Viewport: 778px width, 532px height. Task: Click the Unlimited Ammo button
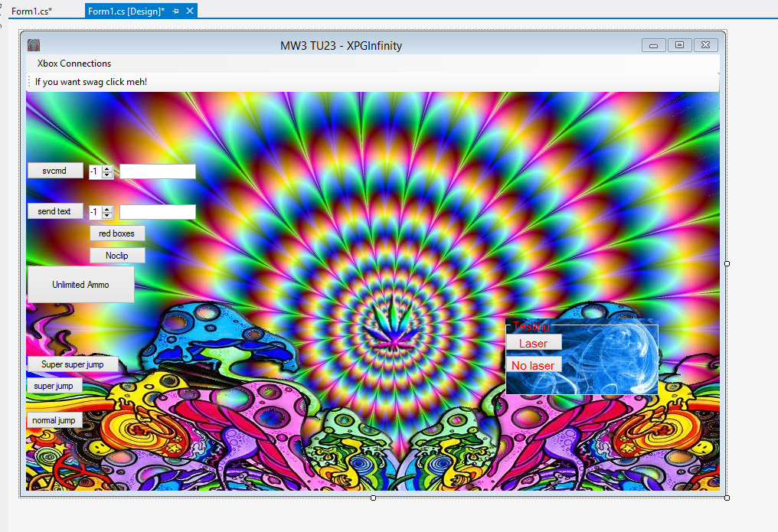(81, 285)
